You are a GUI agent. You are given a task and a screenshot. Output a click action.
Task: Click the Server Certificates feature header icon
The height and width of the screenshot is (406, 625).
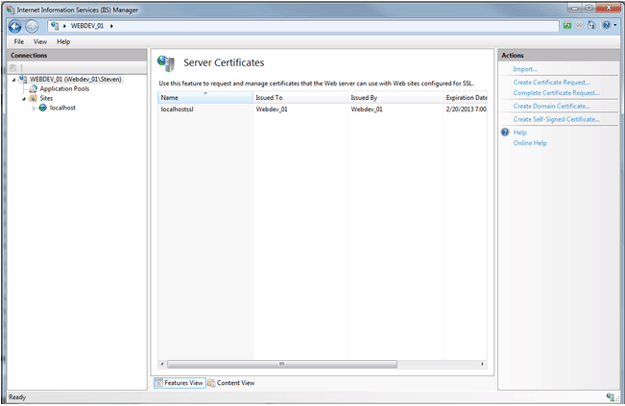click(x=166, y=63)
